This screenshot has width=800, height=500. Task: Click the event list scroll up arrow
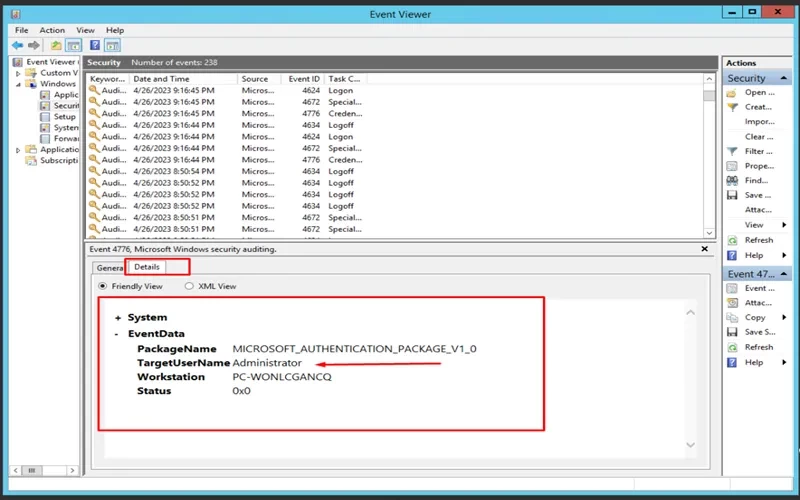(x=709, y=79)
